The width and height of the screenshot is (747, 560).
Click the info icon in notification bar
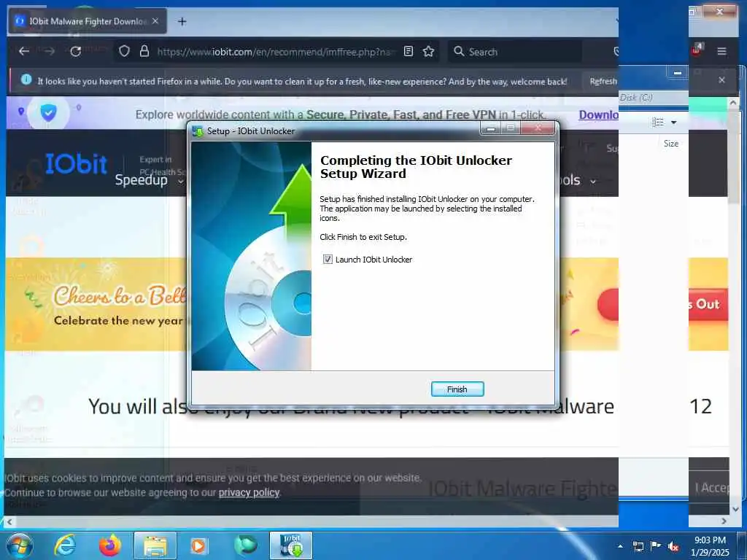[x=26, y=79]
